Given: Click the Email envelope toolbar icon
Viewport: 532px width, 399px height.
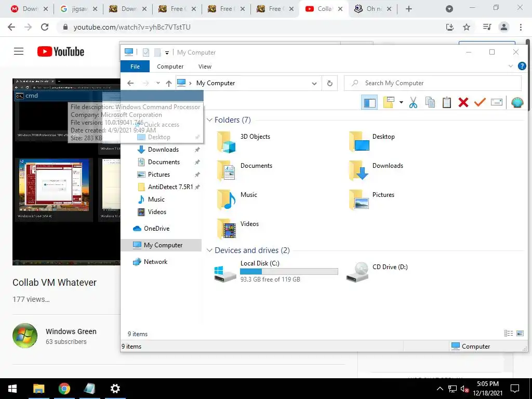Looking at the screenshot, I should click(496, 102).
